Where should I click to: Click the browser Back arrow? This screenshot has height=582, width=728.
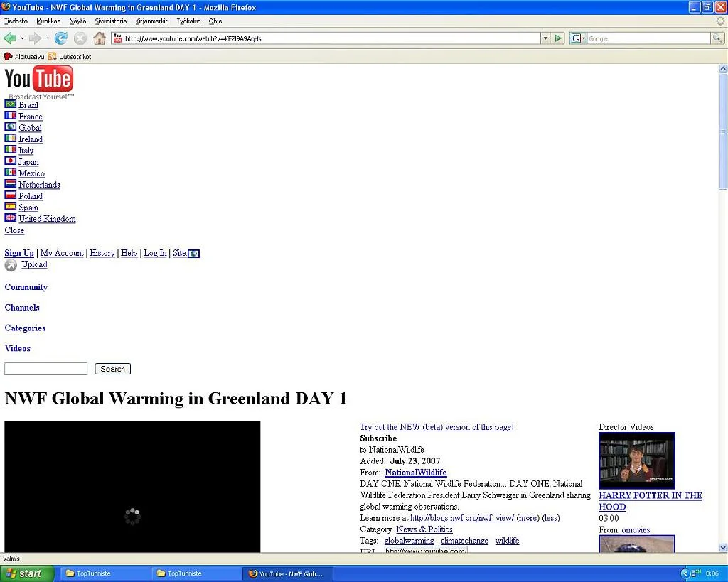10,38
